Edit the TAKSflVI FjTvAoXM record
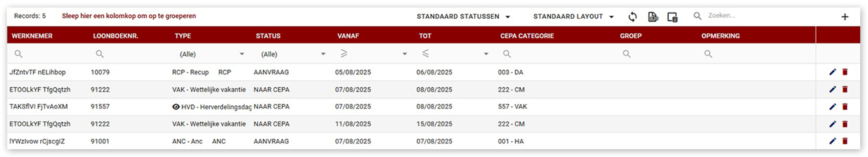 832,107
